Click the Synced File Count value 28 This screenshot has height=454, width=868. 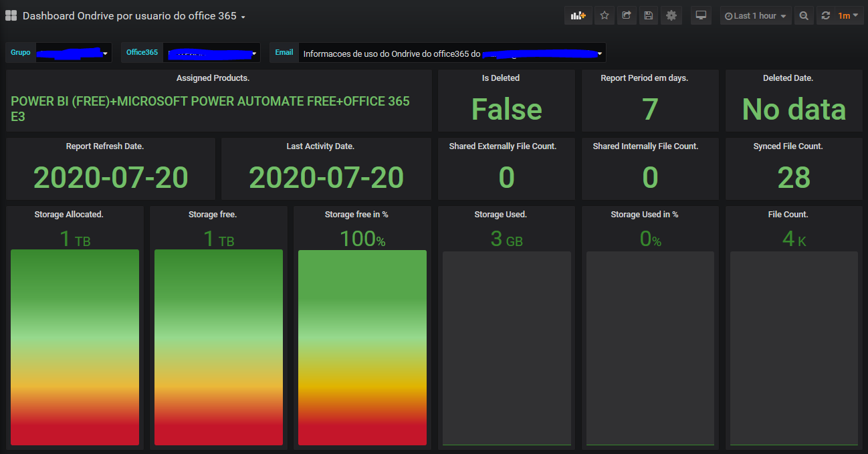[x=794, y=178]
